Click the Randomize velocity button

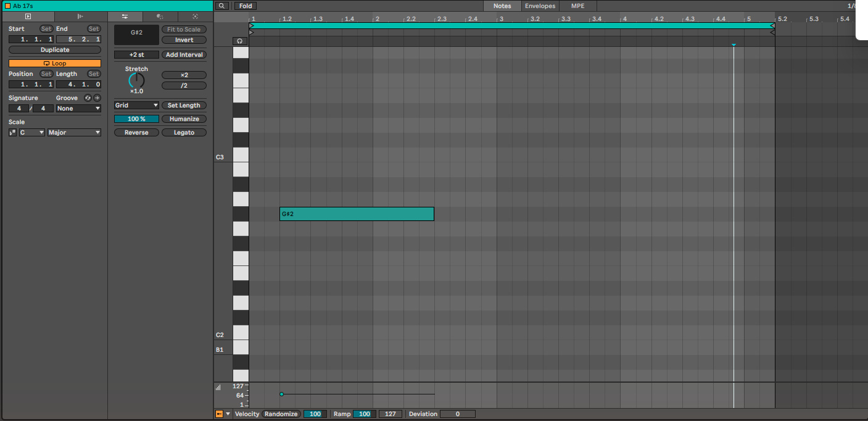click(x=281, y=414)
